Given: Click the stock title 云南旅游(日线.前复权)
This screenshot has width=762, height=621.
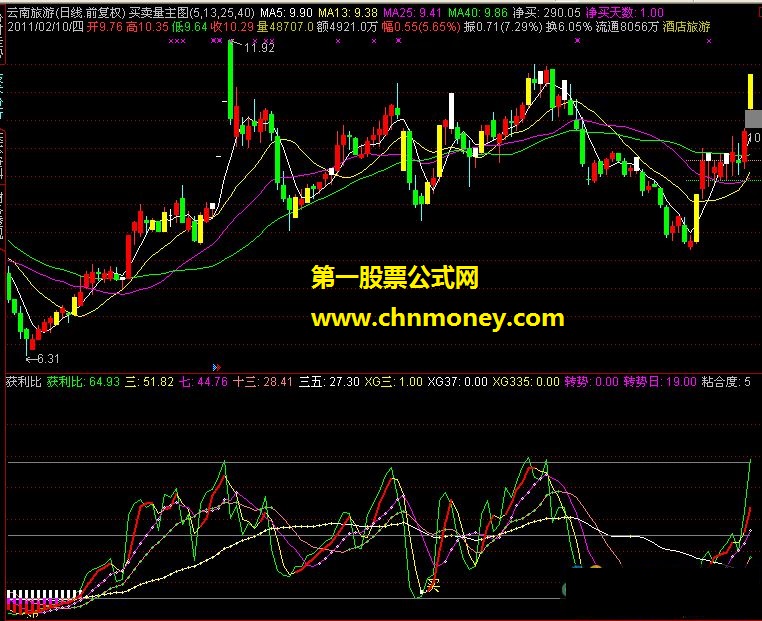Looking at the screenshot, I should tap(66, 13).
